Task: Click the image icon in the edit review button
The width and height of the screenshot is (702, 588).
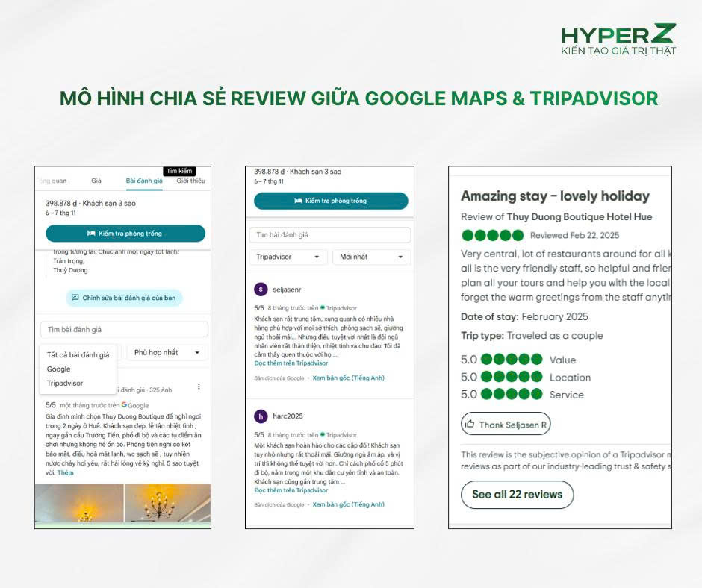Action: pos(75,298)
